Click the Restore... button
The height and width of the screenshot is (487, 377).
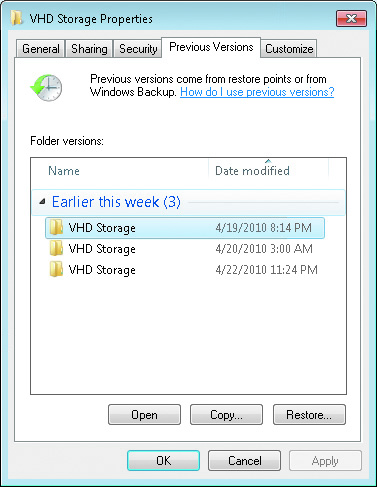point(309,415)
